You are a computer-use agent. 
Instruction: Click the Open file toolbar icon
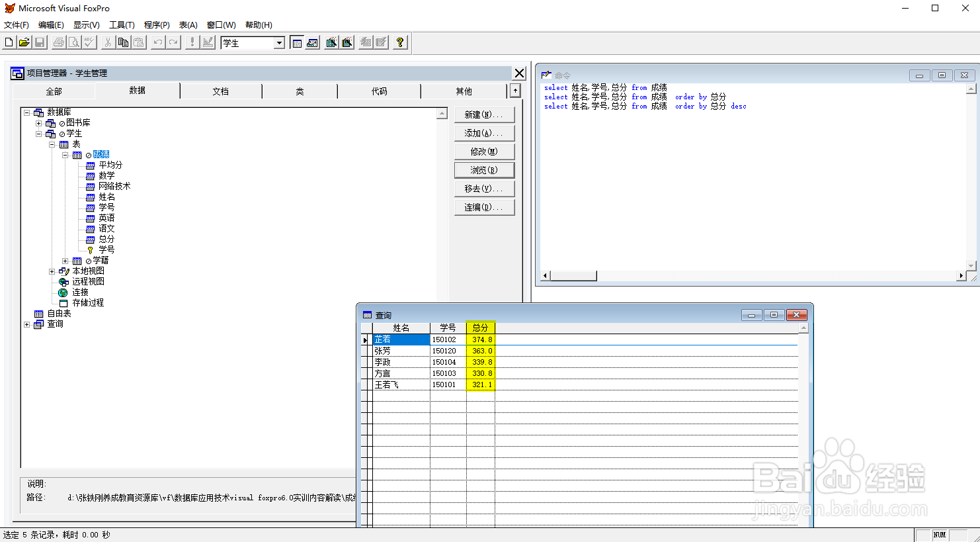24,42
